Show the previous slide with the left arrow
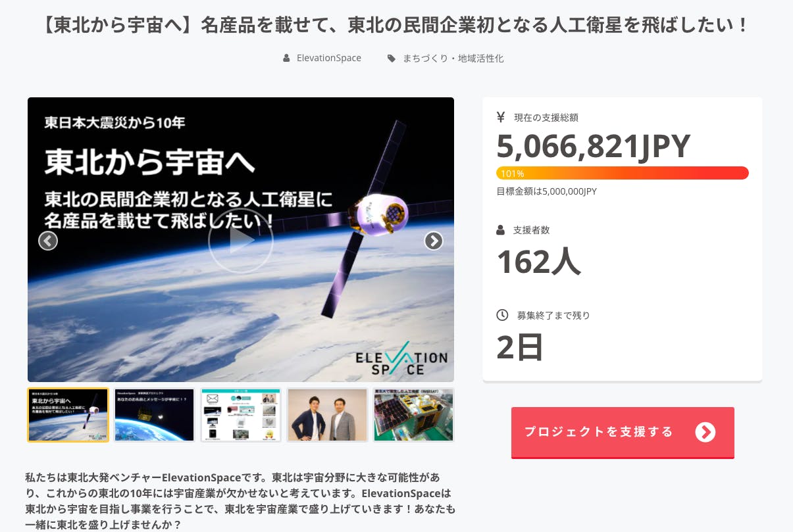 48,241
